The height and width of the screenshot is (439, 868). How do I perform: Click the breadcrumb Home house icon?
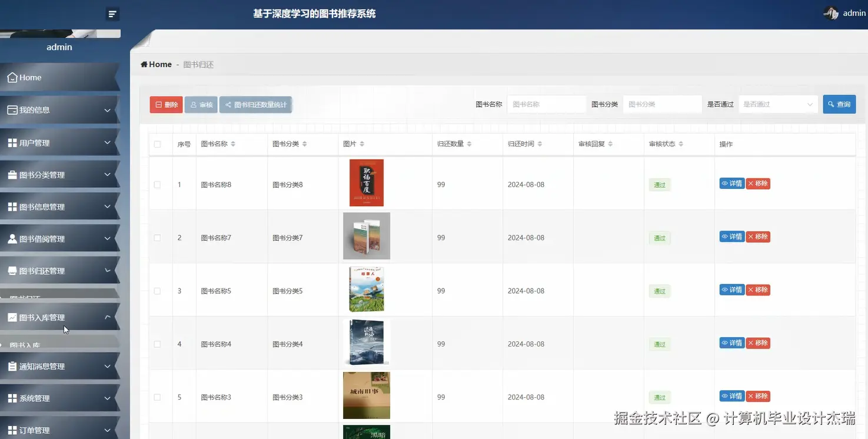point(144,64)
